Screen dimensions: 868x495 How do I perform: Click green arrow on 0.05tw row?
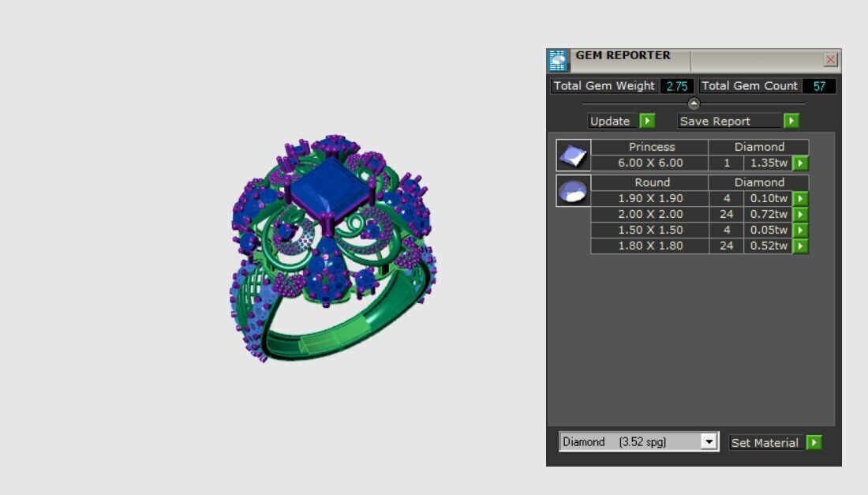[800, 231]
